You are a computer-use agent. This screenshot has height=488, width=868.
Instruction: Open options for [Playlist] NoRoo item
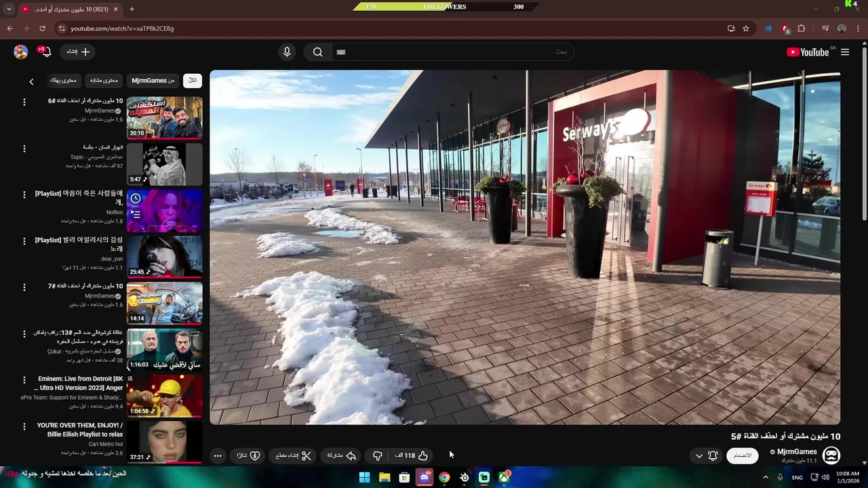click(24, 195)
